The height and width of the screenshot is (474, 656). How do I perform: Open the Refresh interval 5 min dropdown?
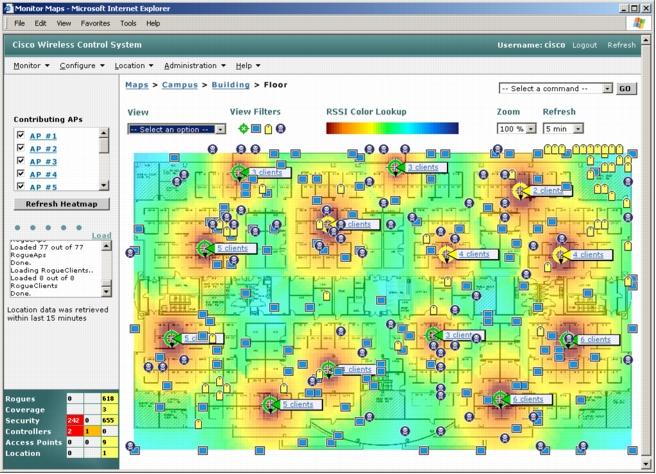coord(563,129)
